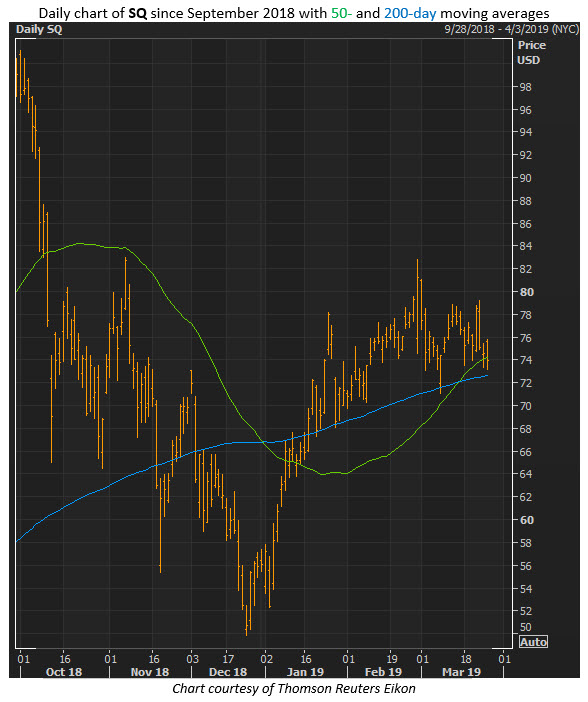Click 'Chart courtesy of Thomson Reuters Eikon' caption
Viewport: 588px width, 702px height.
294,689
